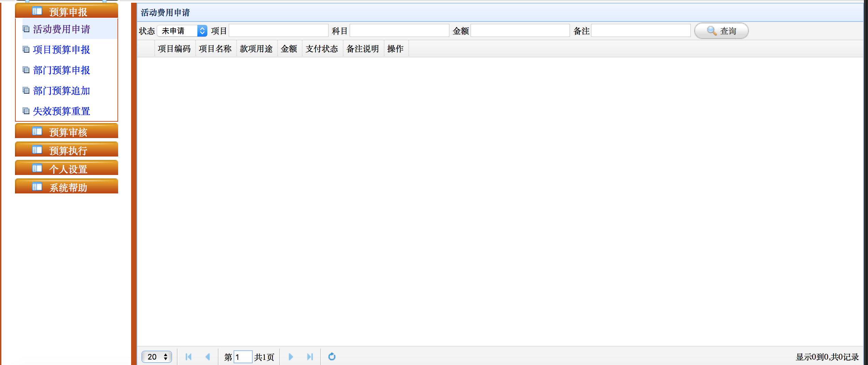868x365 pixels.
Task: Click the book icon on 预算审核 header
Action: coord(37,131)
